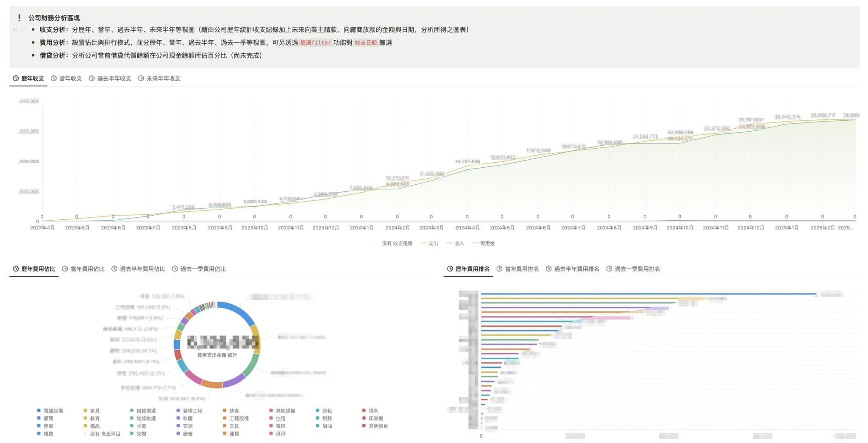This screenshot has width=868, height=443.
Task: Click the drag handle beside 收支分析 bullet
Action: click(23, 30)
